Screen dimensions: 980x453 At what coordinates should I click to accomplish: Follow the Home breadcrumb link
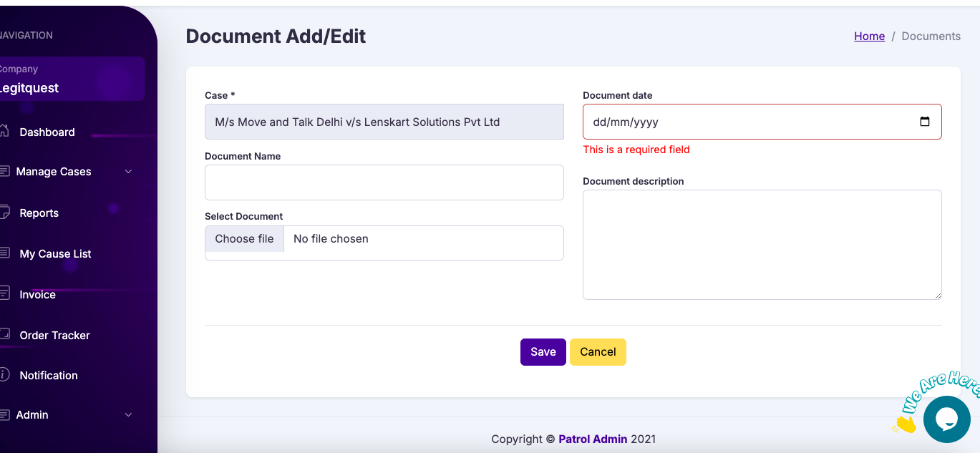coord(869,36)
